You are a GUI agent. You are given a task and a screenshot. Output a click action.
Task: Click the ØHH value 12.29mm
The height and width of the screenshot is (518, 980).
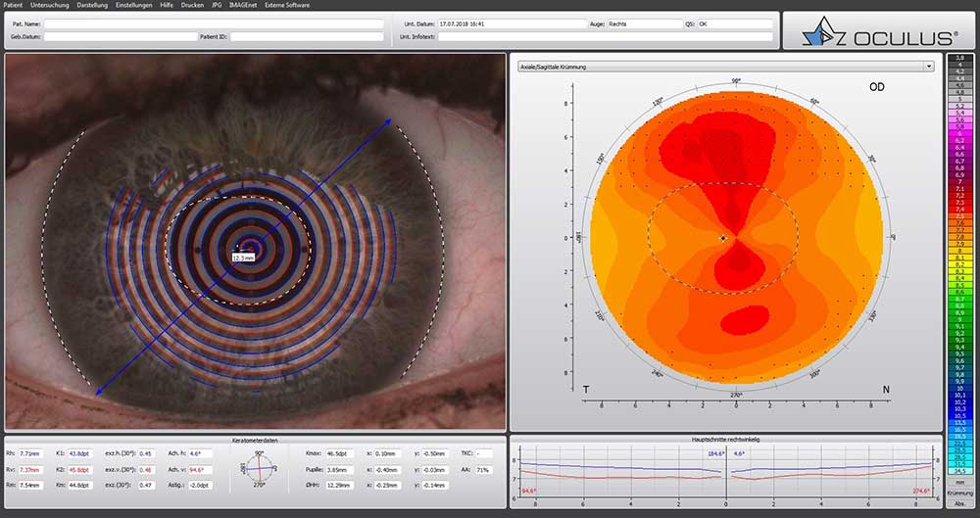(x=340, y=486)
